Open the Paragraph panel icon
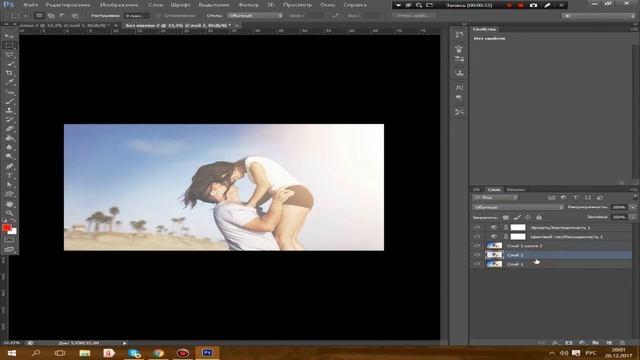Screen dimensions: 640x360 (459, 98)
